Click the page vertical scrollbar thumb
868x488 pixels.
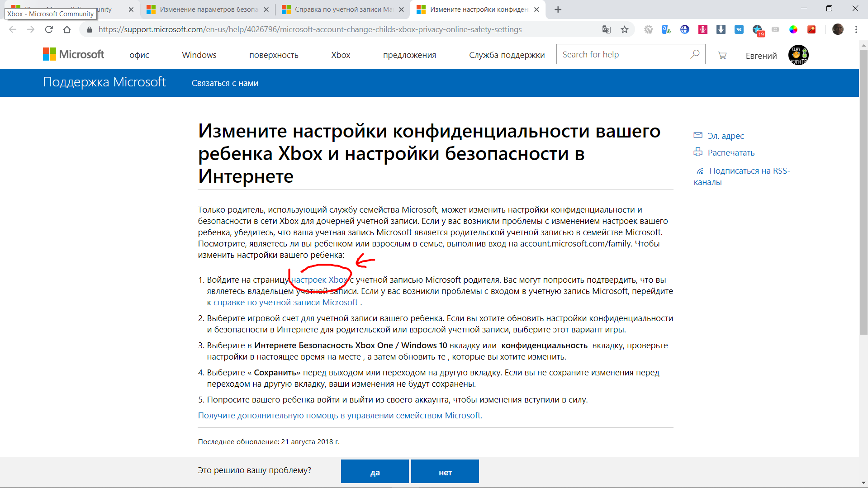863,192
